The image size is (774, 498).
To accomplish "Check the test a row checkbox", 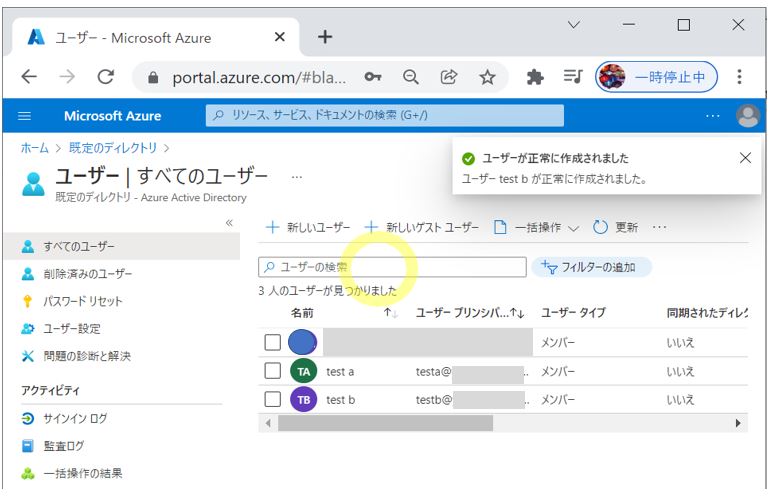I will [272, 371].
